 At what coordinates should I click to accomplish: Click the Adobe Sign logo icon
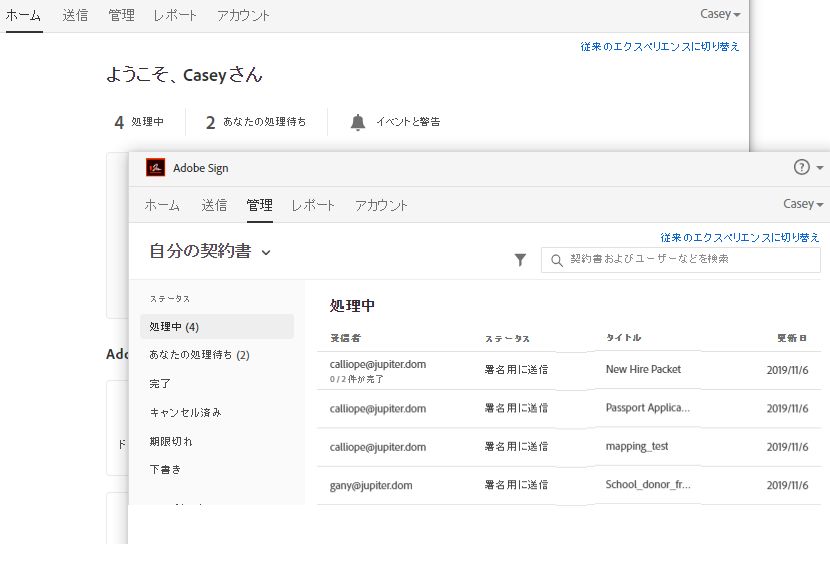point(155,168)
